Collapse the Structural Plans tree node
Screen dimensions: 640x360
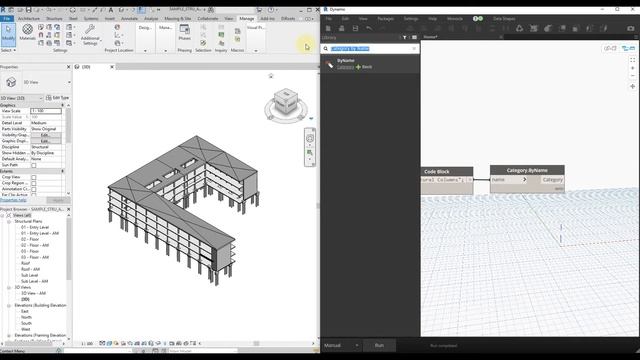point(9,221)
